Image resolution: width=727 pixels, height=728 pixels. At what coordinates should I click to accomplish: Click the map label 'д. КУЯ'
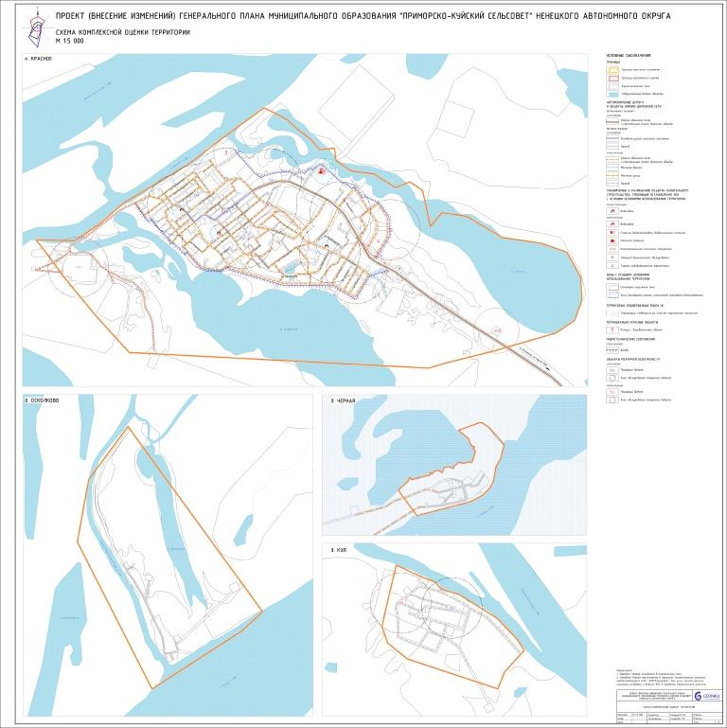[339, 550]
